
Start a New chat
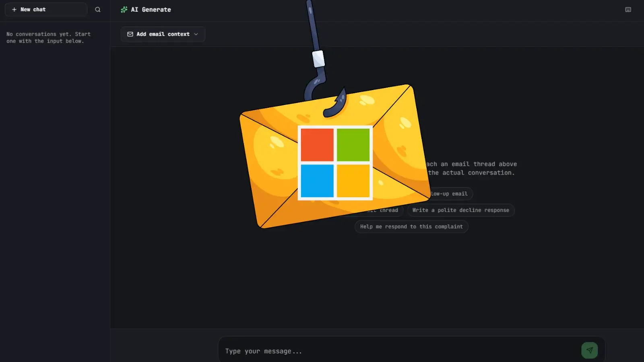46,9
